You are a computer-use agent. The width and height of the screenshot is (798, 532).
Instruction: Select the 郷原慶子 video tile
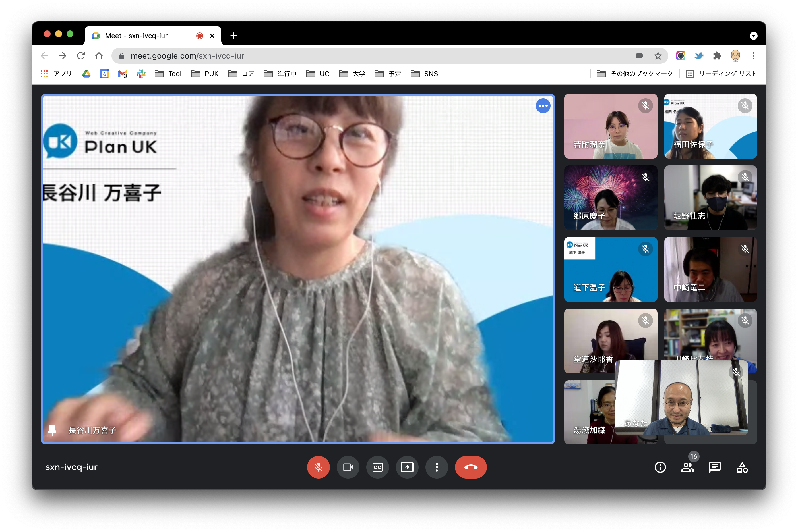(x=610, y=198)
